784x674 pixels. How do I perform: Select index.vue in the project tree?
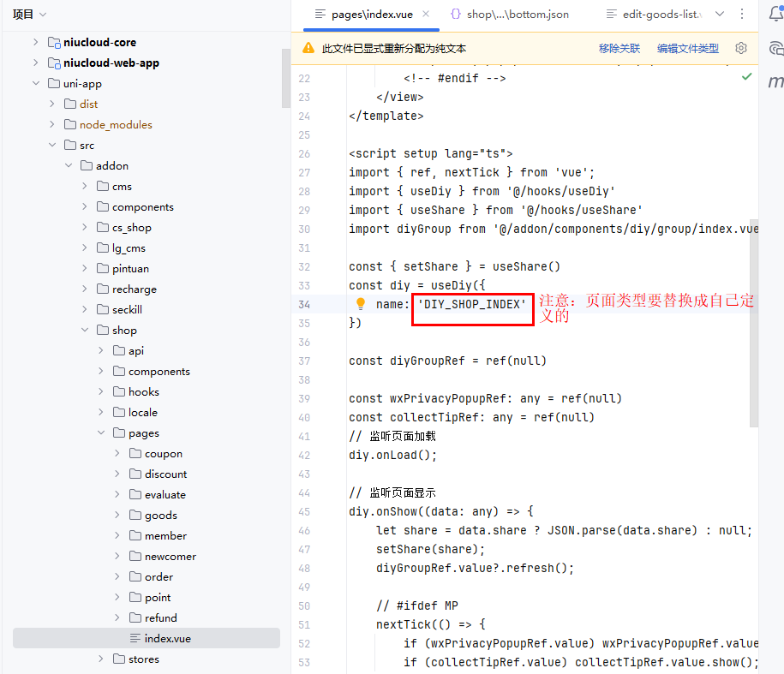coord(167,638)
